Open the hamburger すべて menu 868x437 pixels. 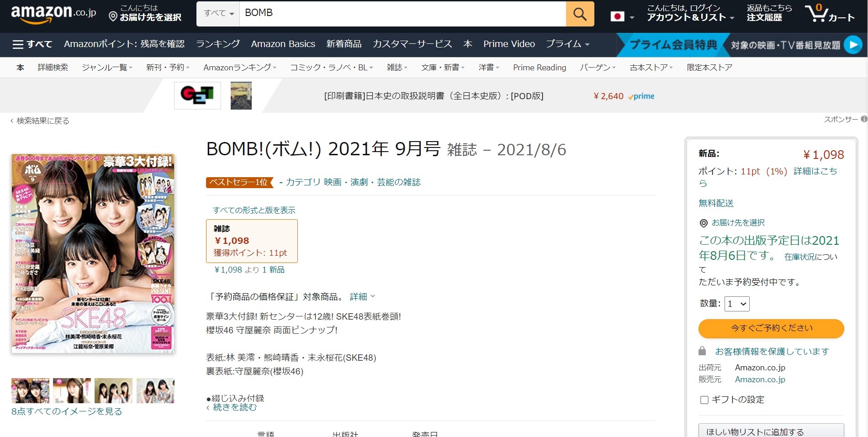click(x=32, y=44)
